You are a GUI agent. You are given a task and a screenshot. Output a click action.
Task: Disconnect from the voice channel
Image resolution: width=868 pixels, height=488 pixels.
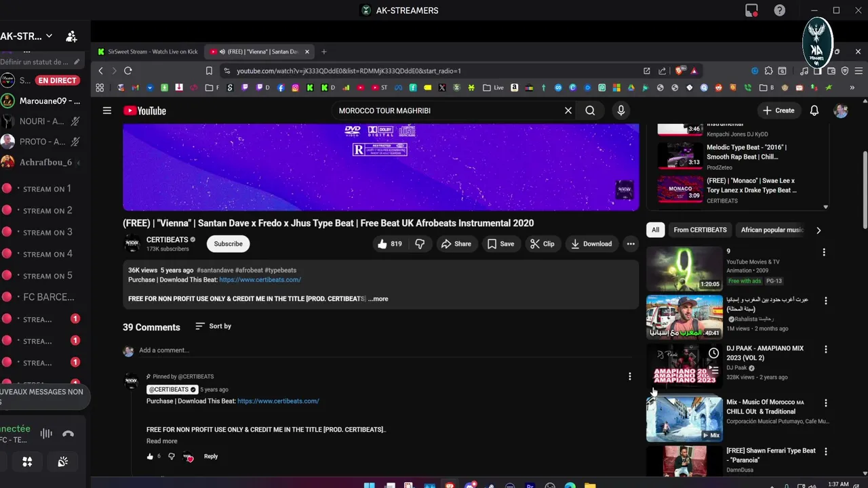coord(68,434)
